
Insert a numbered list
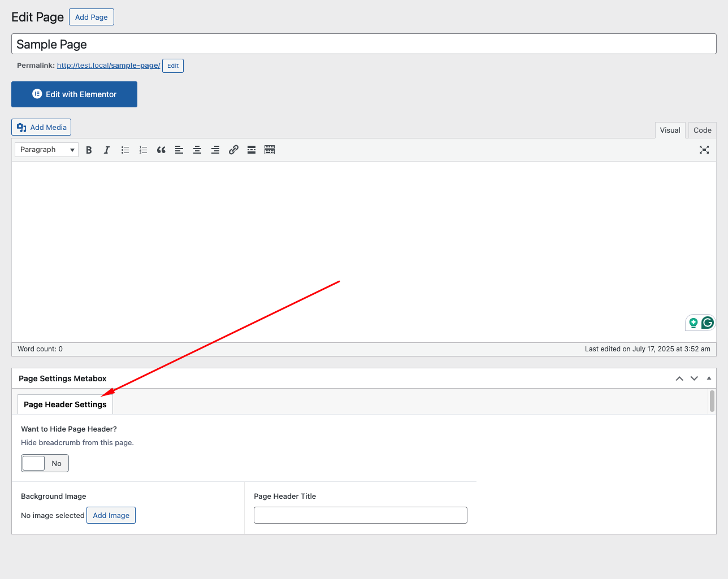tap(143, 150)
